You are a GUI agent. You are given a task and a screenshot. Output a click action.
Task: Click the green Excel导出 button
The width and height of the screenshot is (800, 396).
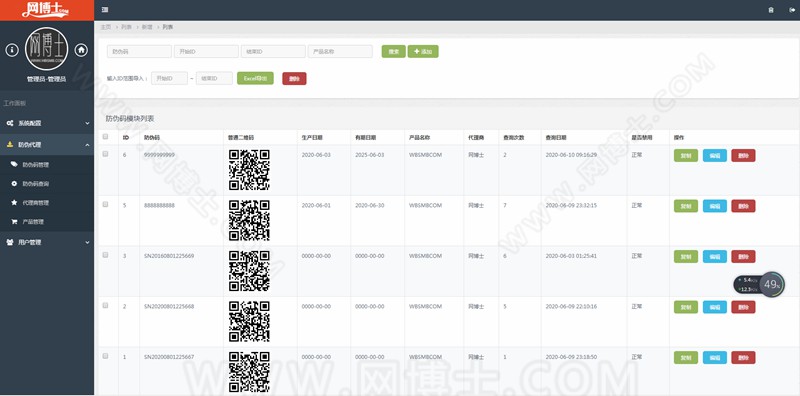click(x=255, y=78)
